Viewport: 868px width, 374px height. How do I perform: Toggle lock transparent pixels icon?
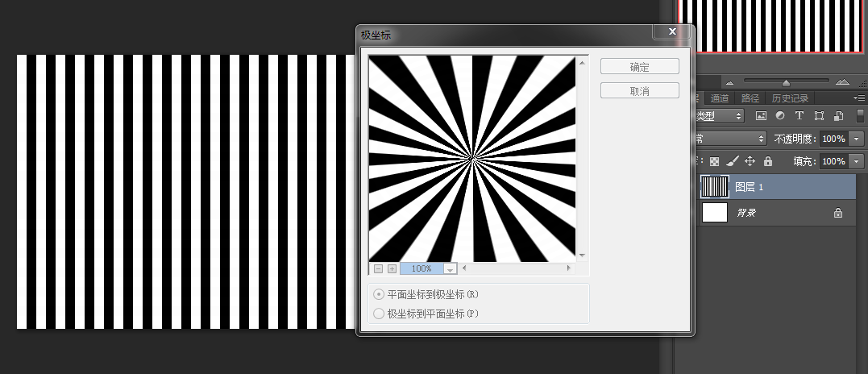(715, 161)
